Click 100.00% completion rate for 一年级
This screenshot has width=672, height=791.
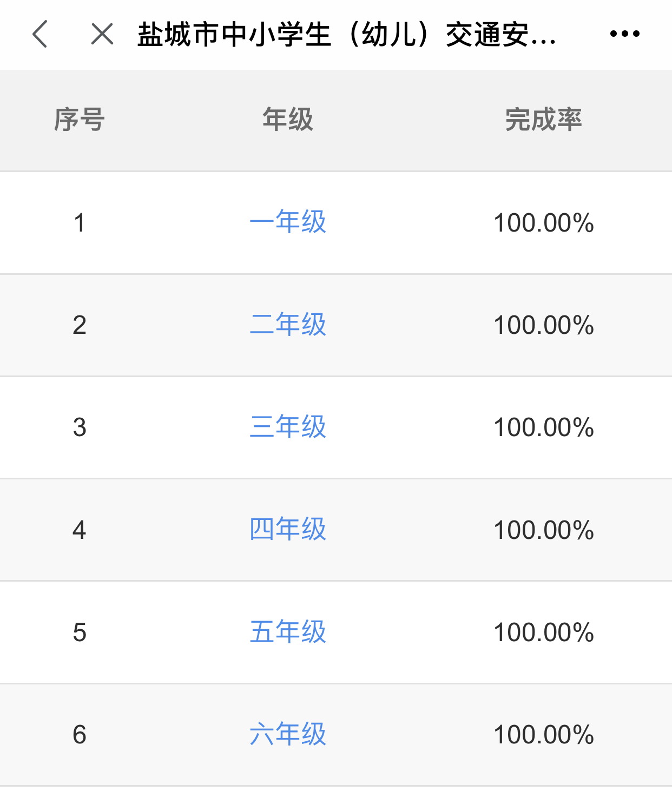543,222
